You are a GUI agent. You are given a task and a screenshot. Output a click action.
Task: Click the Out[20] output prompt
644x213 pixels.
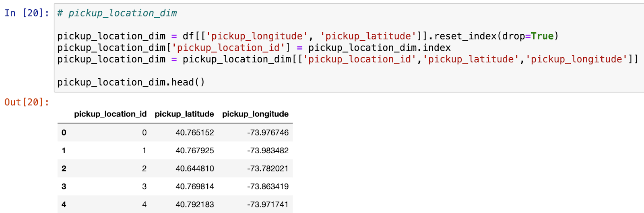click(x=27, y=102)
